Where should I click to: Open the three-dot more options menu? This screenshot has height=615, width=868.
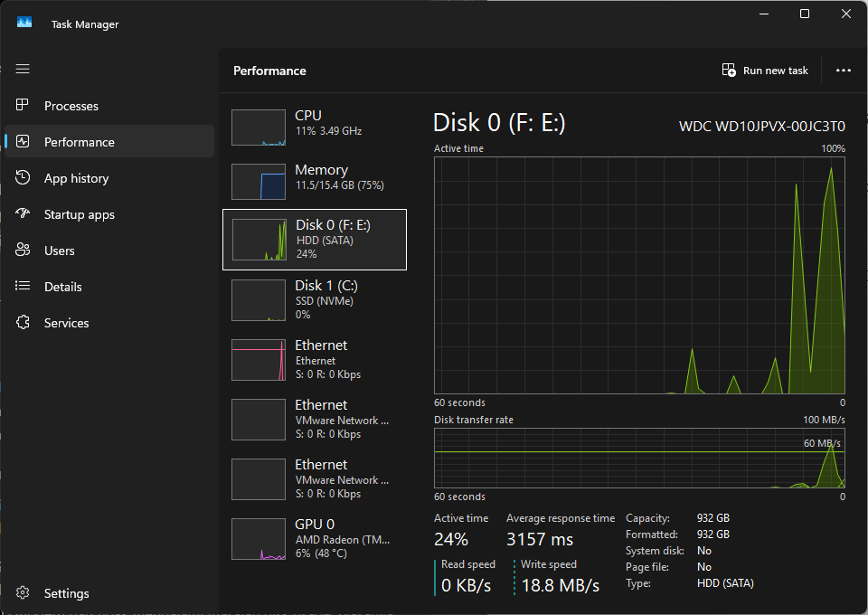click(x=843, y=71)
